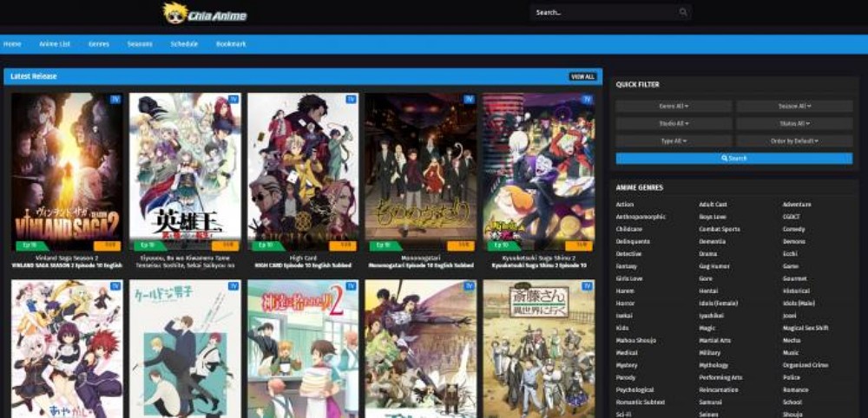Select the Horror genre
868x418 pixels.
(x=625, y=304)
